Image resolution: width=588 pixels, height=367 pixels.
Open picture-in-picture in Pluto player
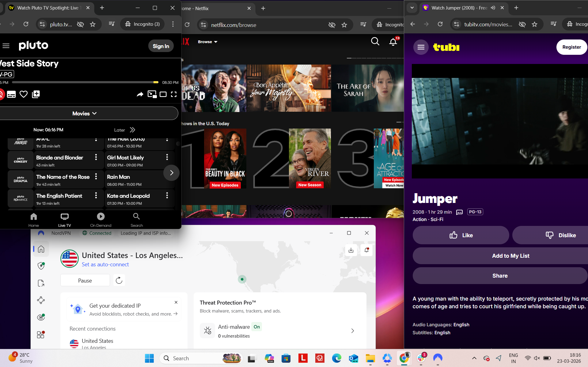pos(152,94)
